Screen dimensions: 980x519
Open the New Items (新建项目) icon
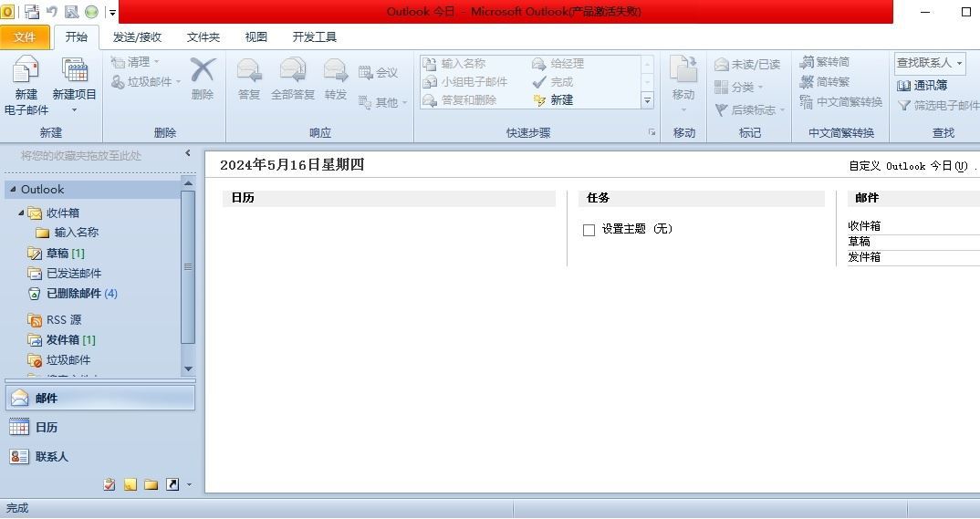click(75, 70)
